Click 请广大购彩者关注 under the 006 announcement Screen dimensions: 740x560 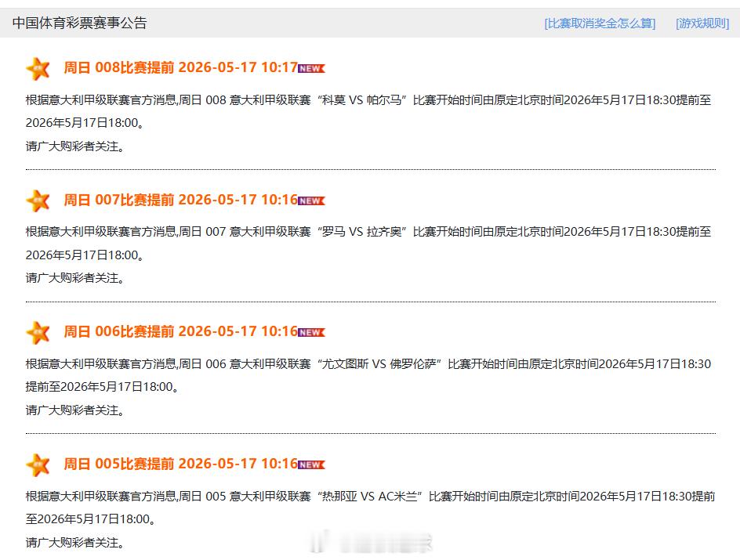click(75, 410)
